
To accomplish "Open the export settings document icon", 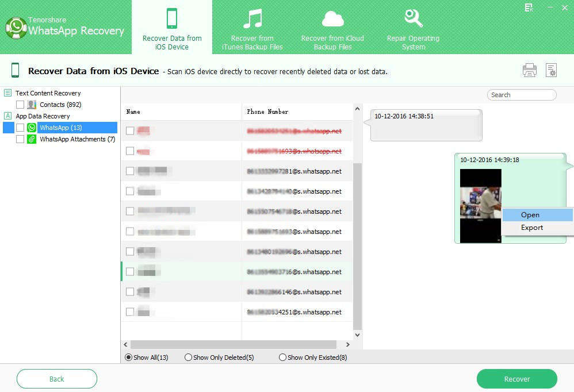I will click(x=551, y=70).
